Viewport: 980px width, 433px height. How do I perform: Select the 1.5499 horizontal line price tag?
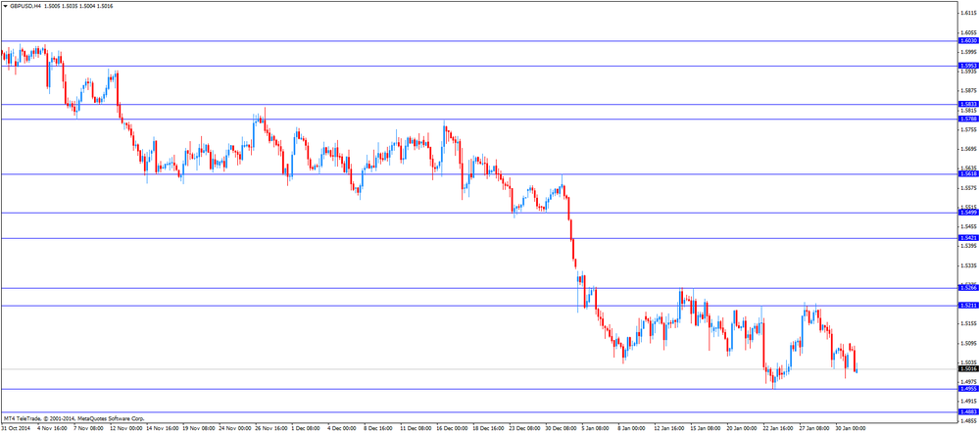[x=968, y=213]
